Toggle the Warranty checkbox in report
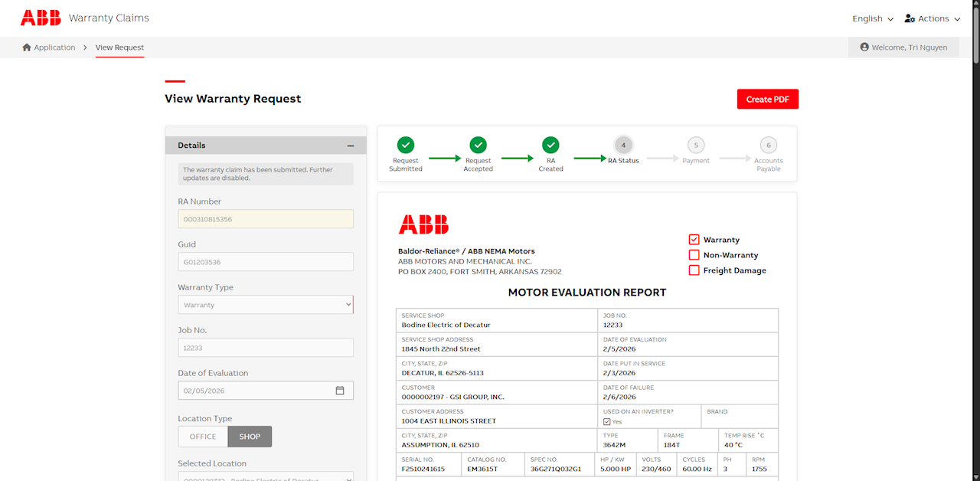Screen dimensions: 980x481 (694, 240)
